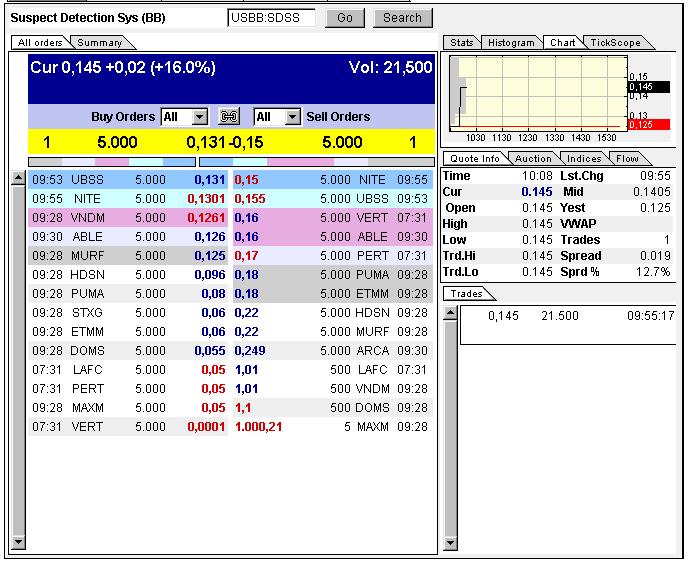
Task: Click the order book scroll up arrow
Action: click(x=18, y=178)
